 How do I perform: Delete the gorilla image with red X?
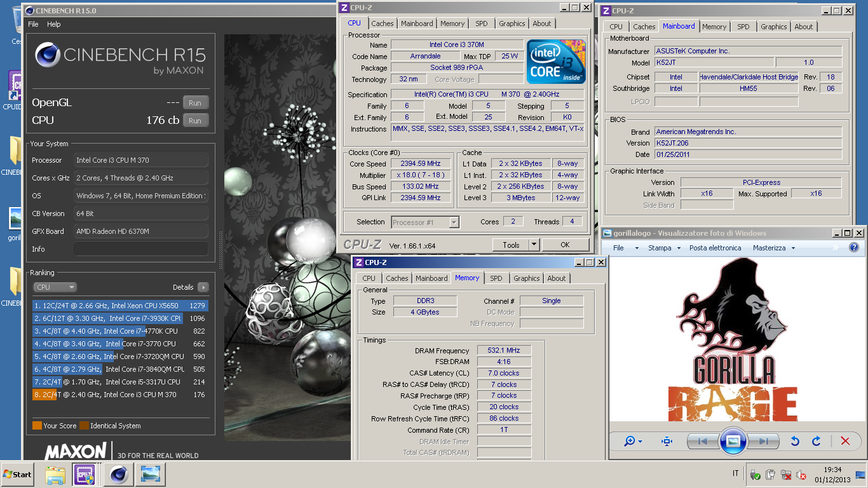pyautogui.click(x=845, y=441)
